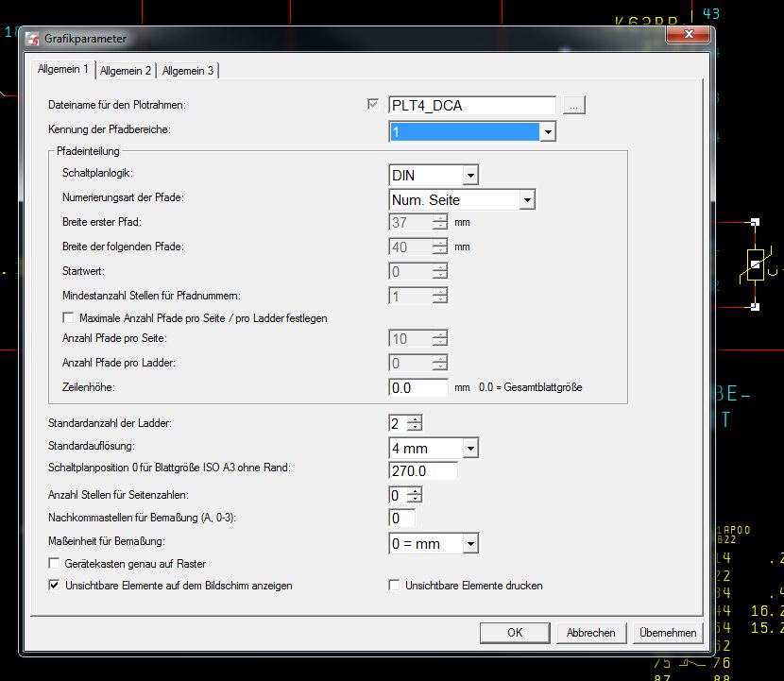
Task: Decrease Standardanzahl der Ladder with down arrow
Action: (415, 427)
